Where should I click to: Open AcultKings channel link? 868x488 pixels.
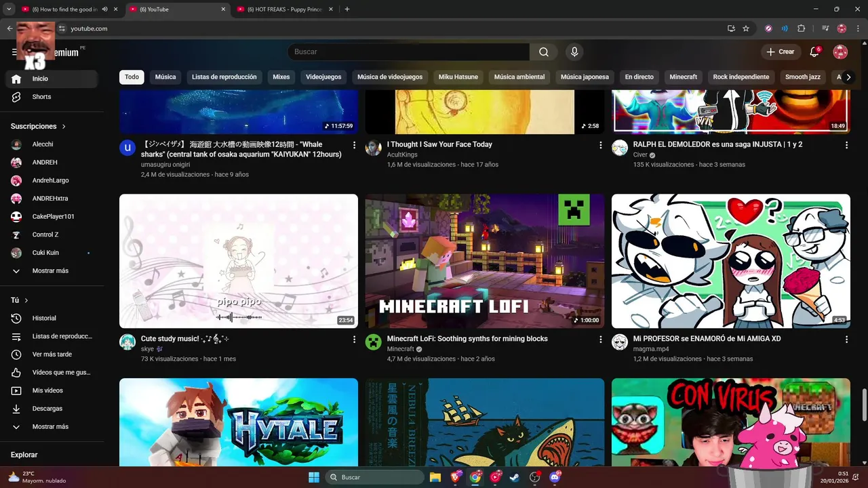(402, 155)
